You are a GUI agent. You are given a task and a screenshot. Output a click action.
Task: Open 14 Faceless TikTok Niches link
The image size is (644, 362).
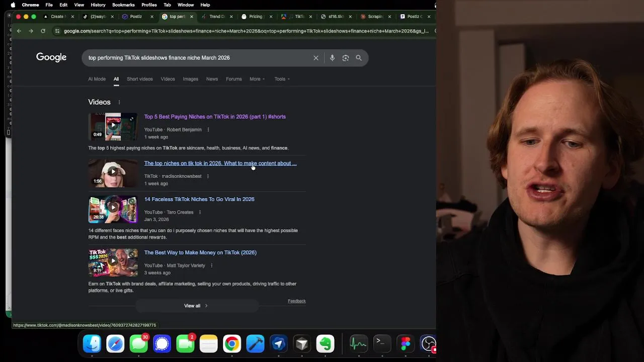[x=199, y=199]
